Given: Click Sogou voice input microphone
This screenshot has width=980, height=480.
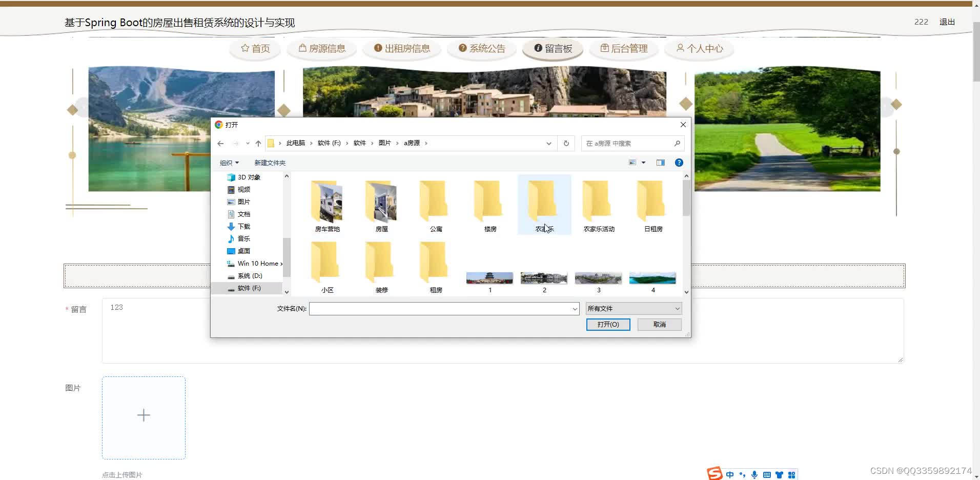Looking at the screenshot, I should pyautogui.click(x=754, y=475).
